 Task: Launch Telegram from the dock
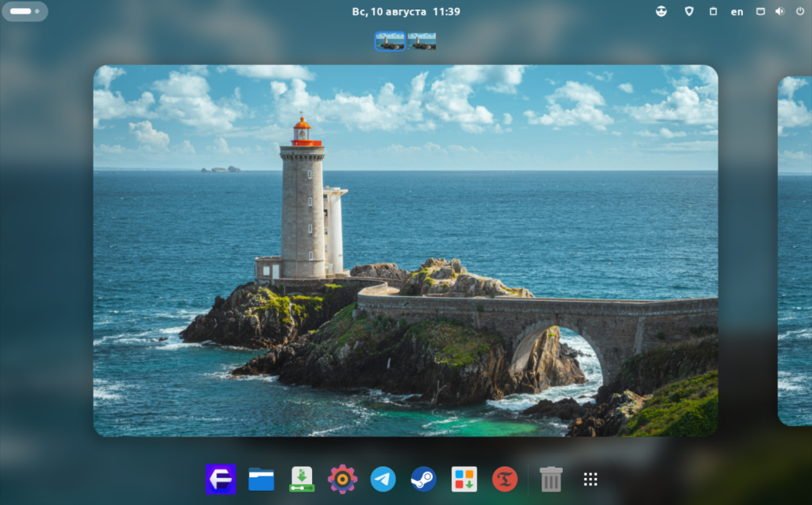pyautogui.click(x=383, y=479)
